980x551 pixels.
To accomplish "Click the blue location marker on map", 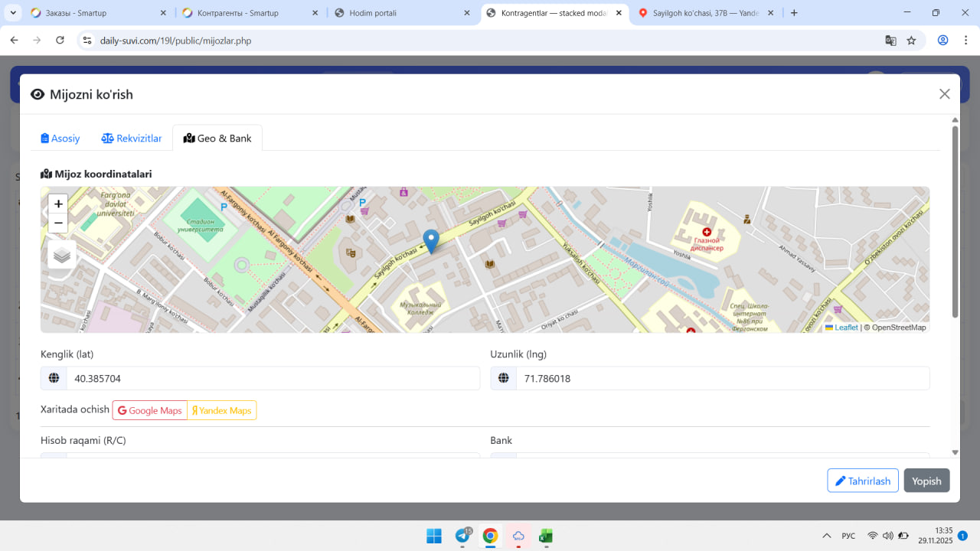I will (431, 241).
